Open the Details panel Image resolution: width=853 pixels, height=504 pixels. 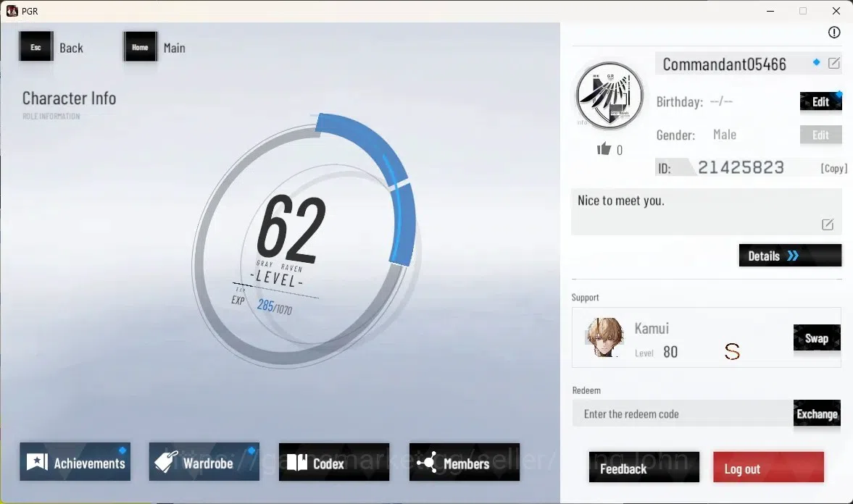[x=790, y=256]
